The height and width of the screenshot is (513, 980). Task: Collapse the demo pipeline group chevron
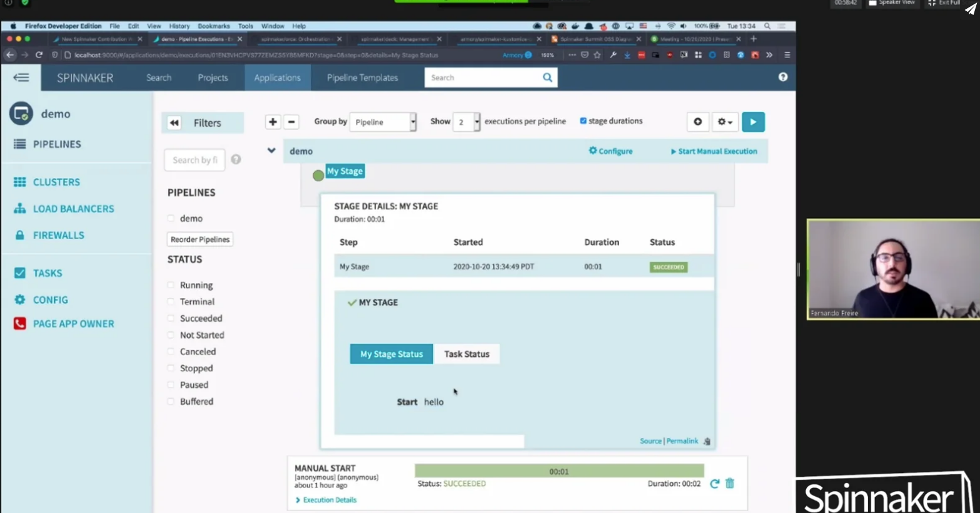point(271,151)
